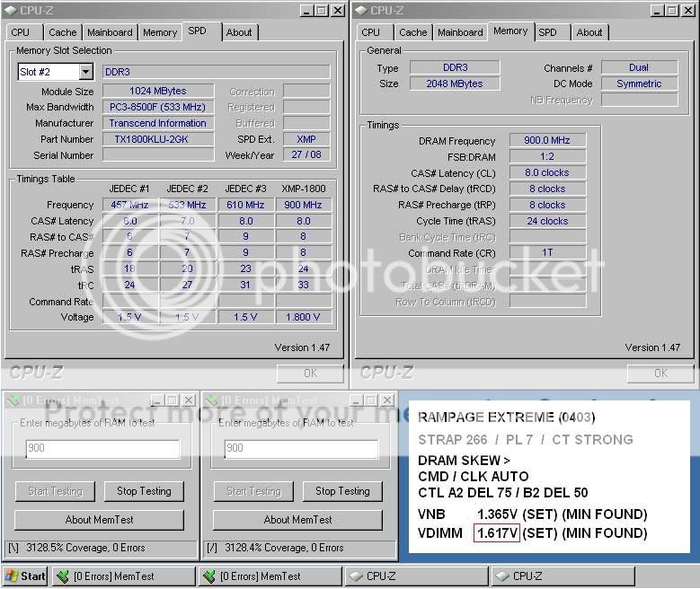Select Memory tab in right CPU-Z window
Image resolution: width=700 pixels, height=589 pixels.
pos(510,31)
